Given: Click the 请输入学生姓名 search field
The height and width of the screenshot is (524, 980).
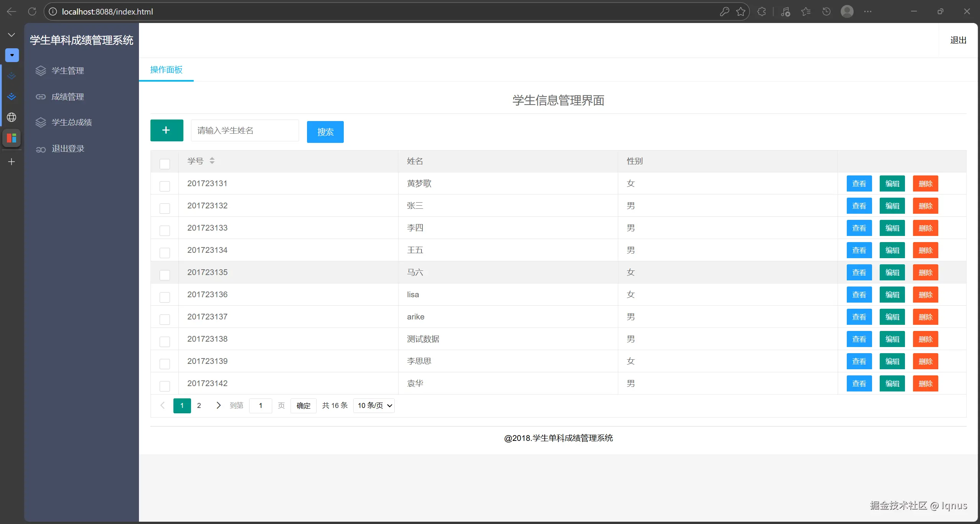Looking at the screenshot, I should coord(245,130).
